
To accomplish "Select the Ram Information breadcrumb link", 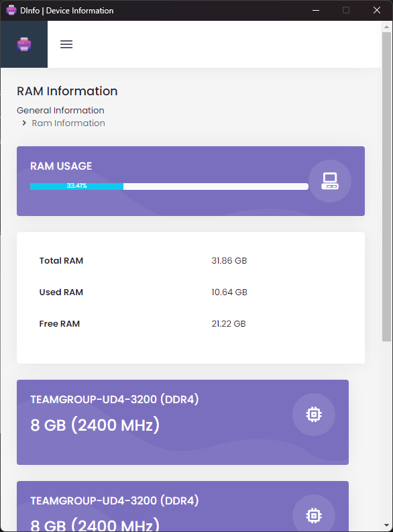I will pos(68,123).
